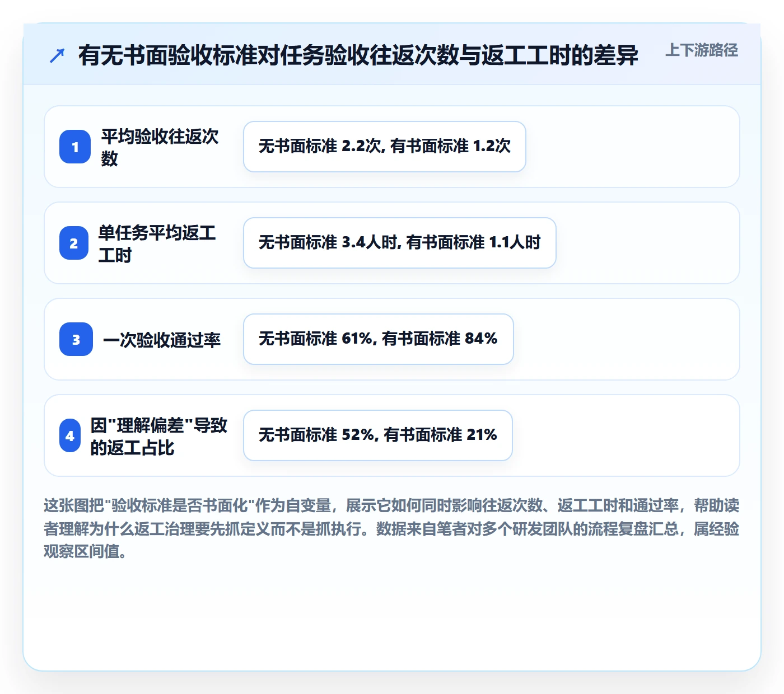Viewport: 784px width, 694px height.
Task: Click the blue arrow icon beside the title
Action: pyautogui.click(x=57, y=55)
